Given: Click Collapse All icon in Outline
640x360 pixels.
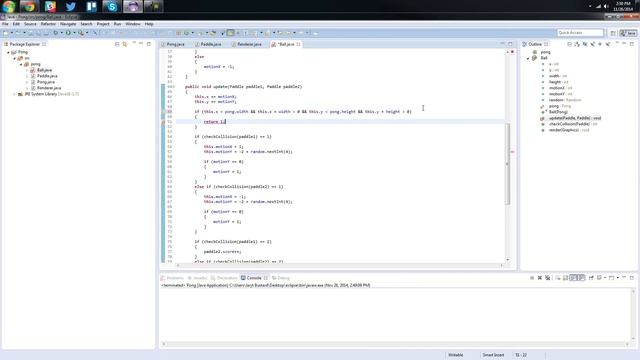Looking at the screenshot, I should (x=569, y=44).
